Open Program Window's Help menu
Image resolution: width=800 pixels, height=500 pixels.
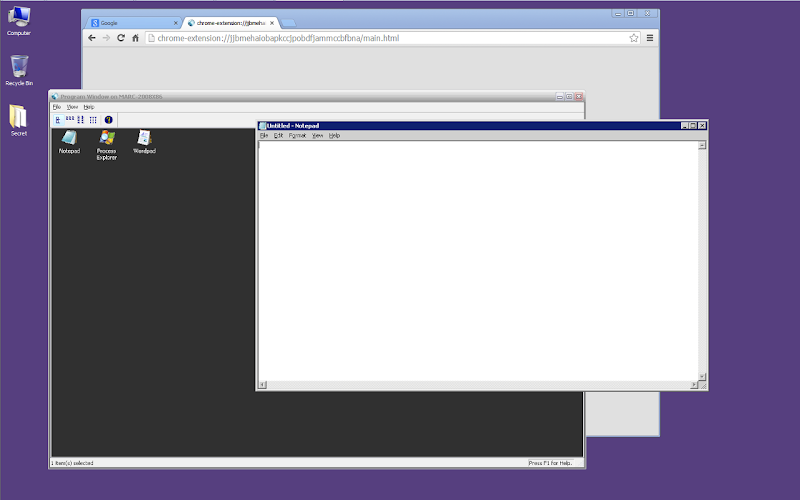(x=89, y=107)
